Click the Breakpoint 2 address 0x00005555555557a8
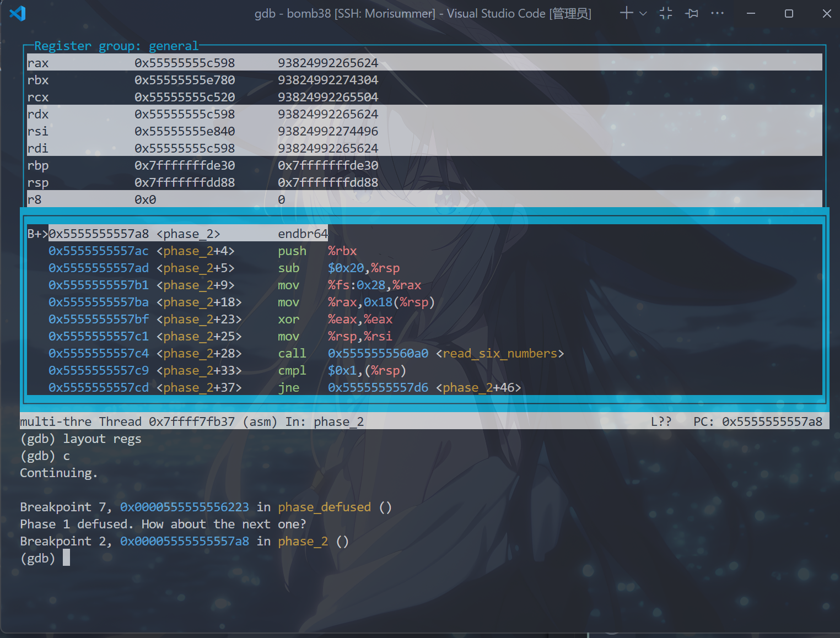Screen dimensions: 840x638 tap(185, 541)
